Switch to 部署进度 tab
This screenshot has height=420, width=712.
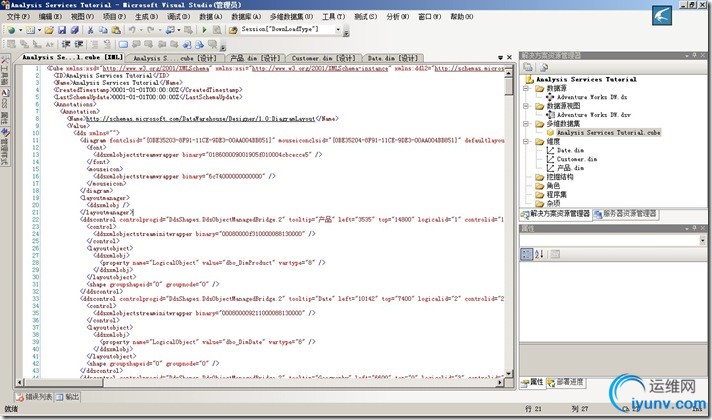tap(565, 382)
